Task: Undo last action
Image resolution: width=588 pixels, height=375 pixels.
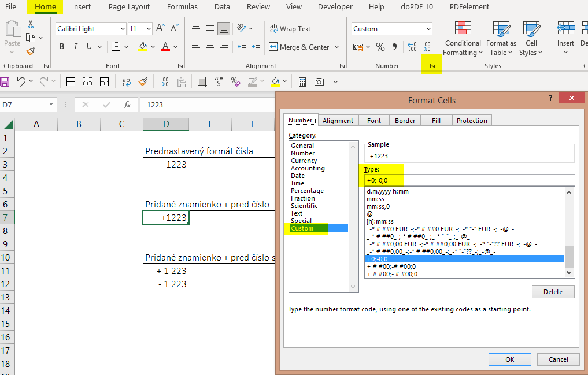Action: pos(21,81)
